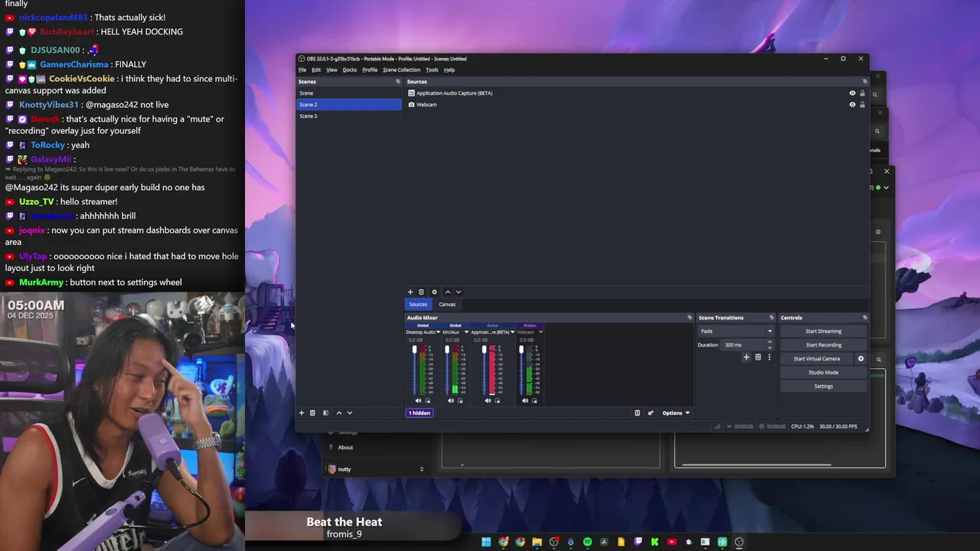Adjust the Mic/Aux volume fader
Screen dimensions: 980x551
point(447,350)
